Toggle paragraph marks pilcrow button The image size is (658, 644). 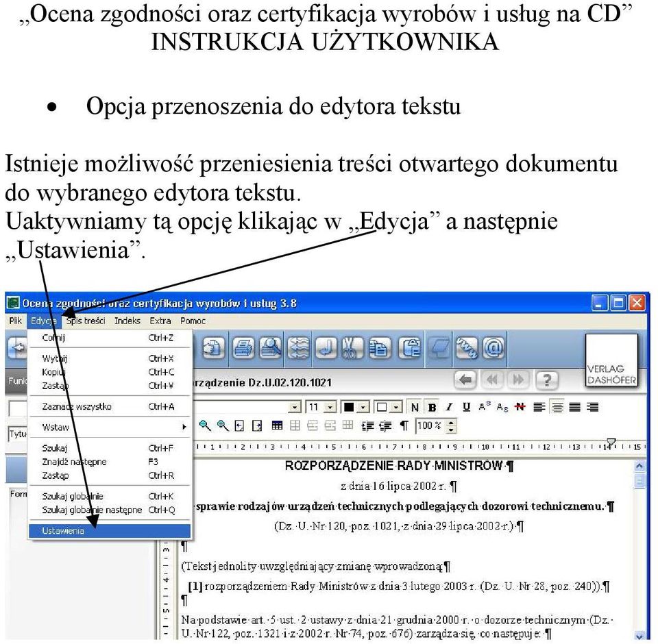tap(404, 426)
